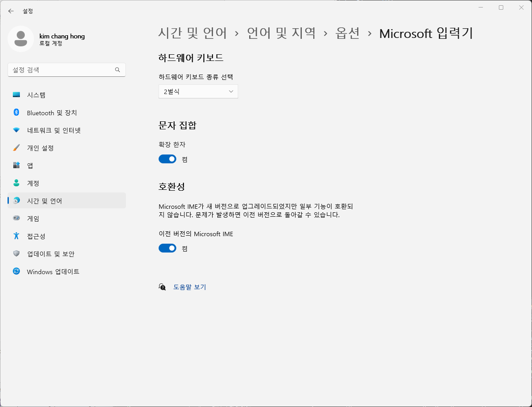Click the help icon beside 도움말 보기
Image resolution: width=532 pixels, height=407 pixels.
(x=162, y=287)
